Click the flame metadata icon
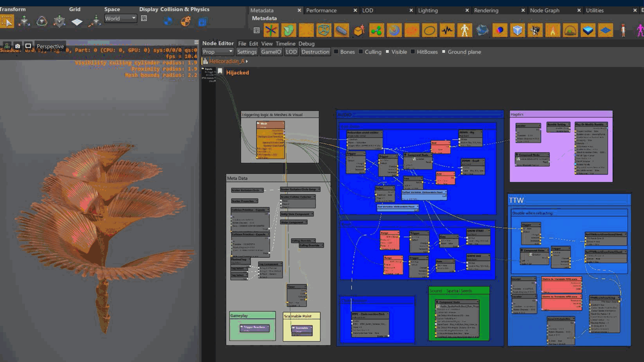Screen dimensions: 644x362 point(553,30)
